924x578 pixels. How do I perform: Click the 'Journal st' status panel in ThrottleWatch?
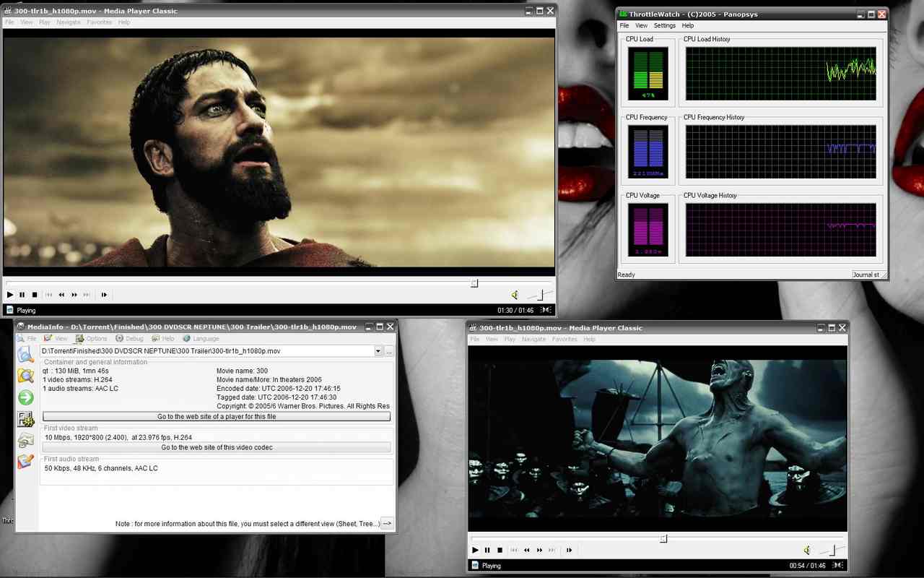pos(868,275)
